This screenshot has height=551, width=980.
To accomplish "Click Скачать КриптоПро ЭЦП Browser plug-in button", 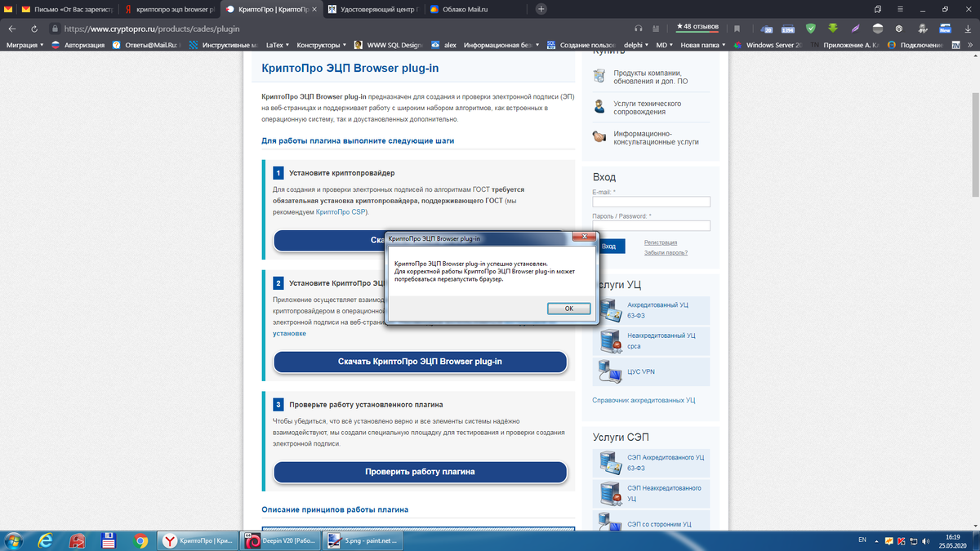I will click(x=420, y=362).
